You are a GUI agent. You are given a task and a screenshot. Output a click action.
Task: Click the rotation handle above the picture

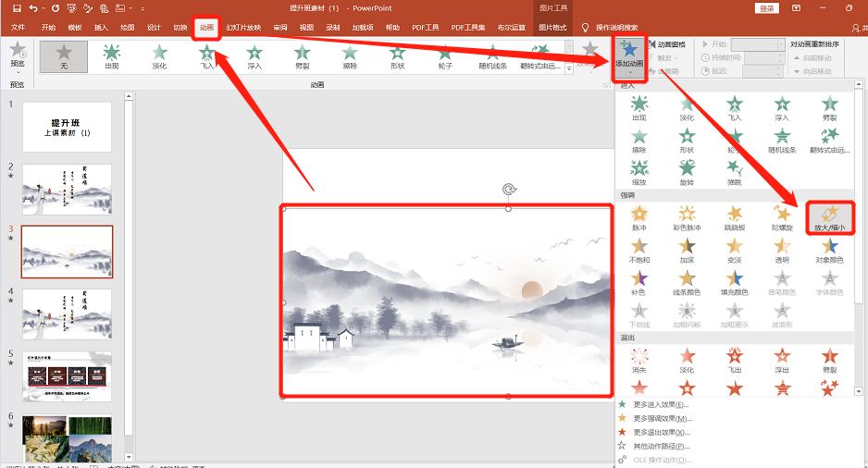point(509,190)
